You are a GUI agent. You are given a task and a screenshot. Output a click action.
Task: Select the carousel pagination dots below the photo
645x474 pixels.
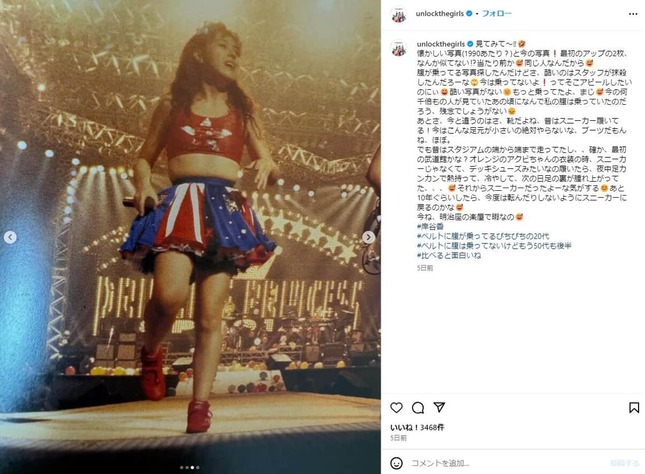pos(190,467)
